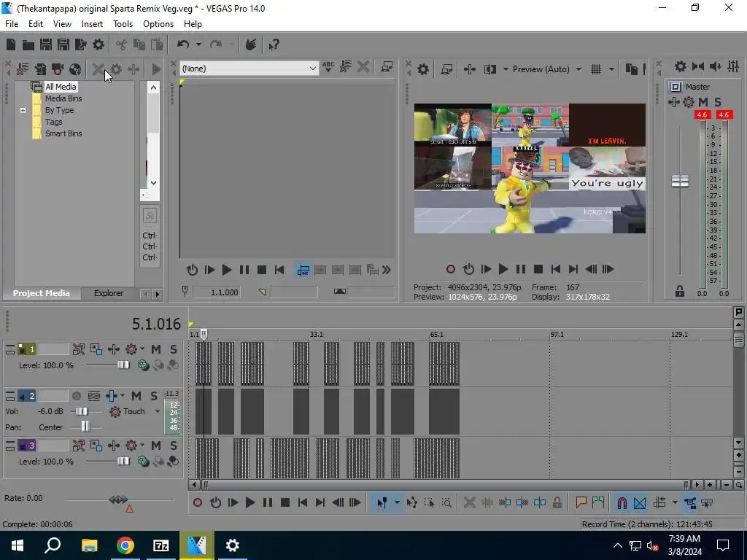Play timeline from the transport bar

250,503
